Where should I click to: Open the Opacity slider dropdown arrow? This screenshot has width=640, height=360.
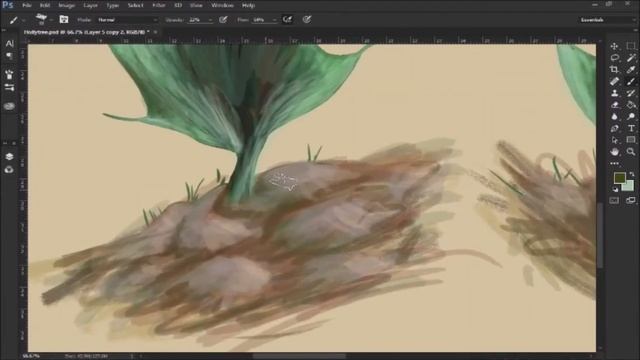click(211, 20)
